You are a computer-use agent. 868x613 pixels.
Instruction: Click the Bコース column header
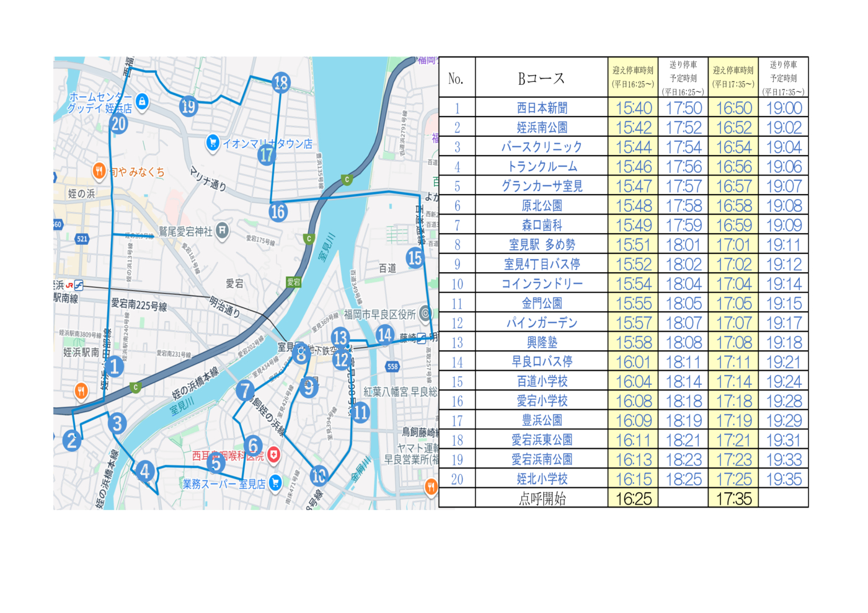click(541, 79)
